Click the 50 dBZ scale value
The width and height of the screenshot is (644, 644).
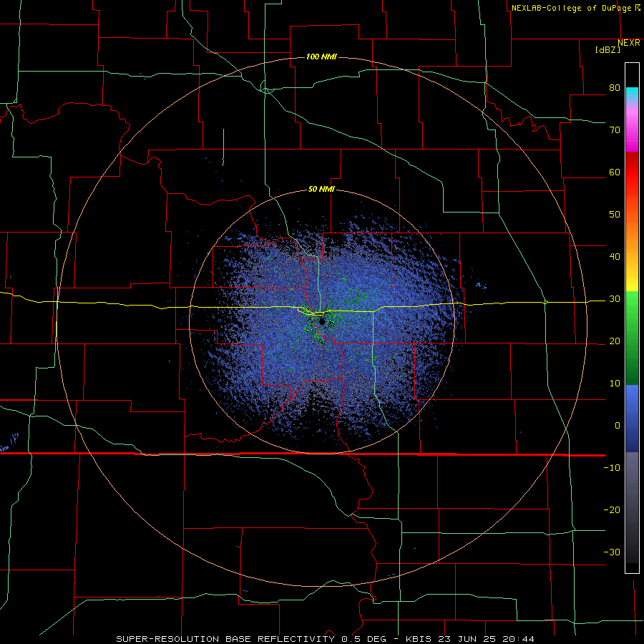tap(615, 215)
